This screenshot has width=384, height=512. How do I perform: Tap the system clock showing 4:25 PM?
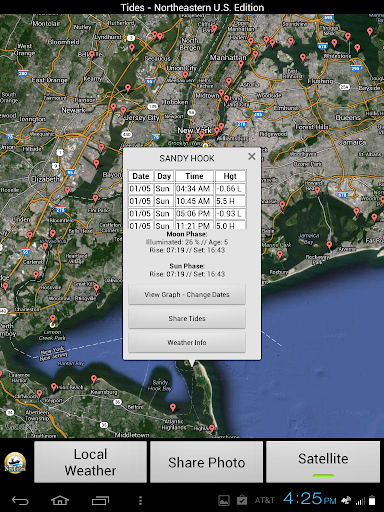310,499
